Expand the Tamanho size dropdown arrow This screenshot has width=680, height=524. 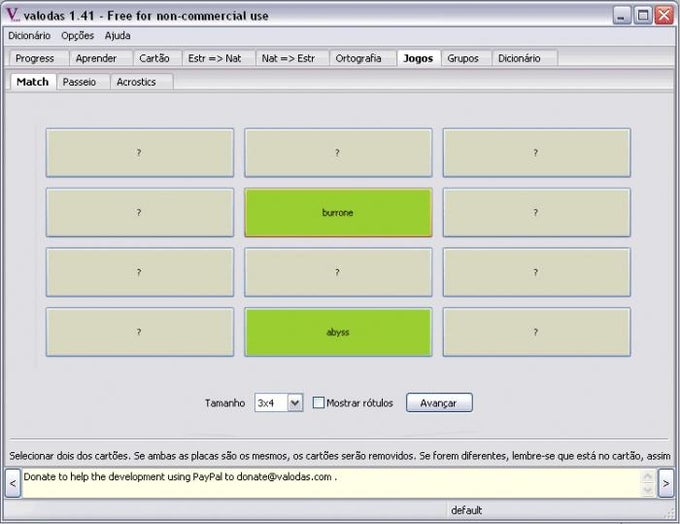295,403
